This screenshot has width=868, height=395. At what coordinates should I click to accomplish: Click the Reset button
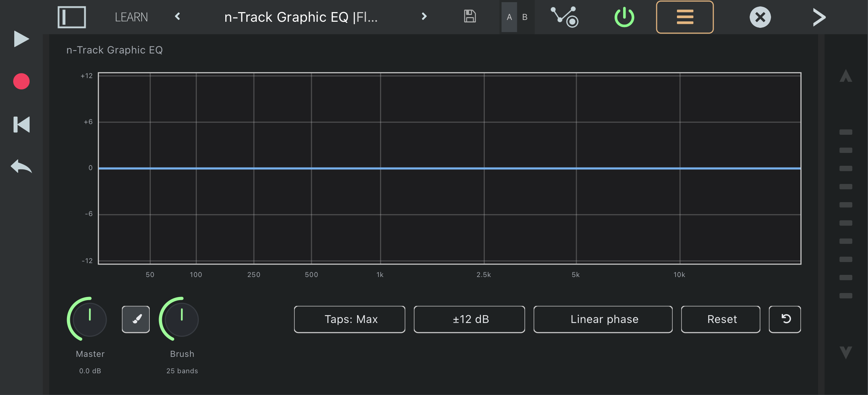(x=721, y=319)
